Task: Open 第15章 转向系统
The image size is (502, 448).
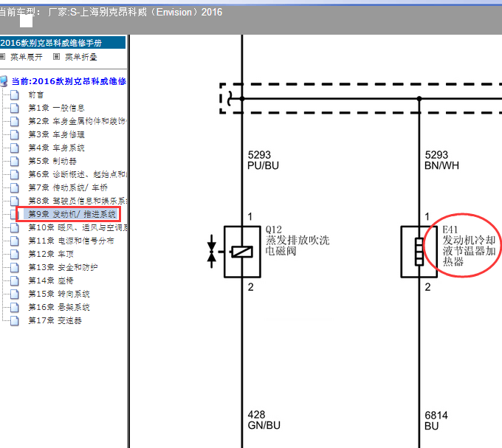Action: click(x=59, y=294)
